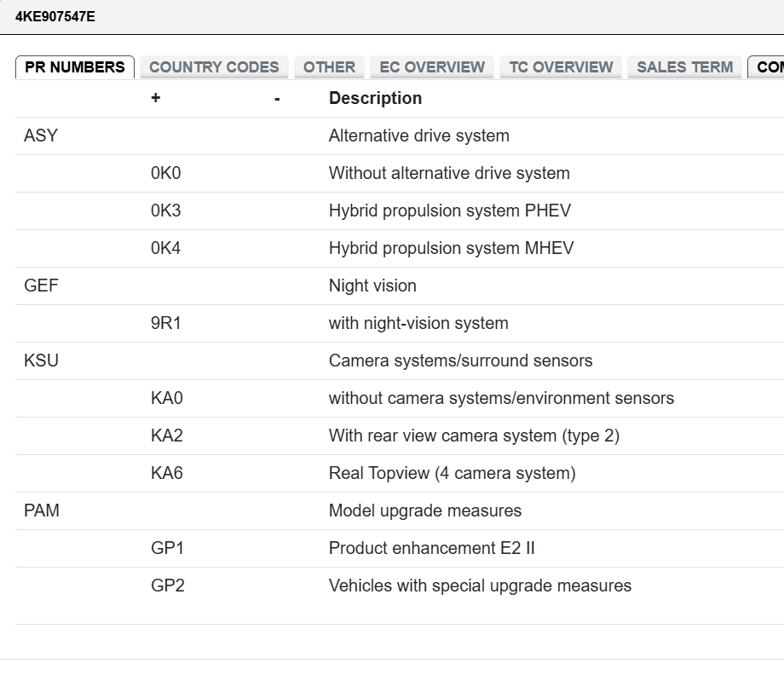
Task: Go to the SALES TERM tab
Action: [684, 67]
